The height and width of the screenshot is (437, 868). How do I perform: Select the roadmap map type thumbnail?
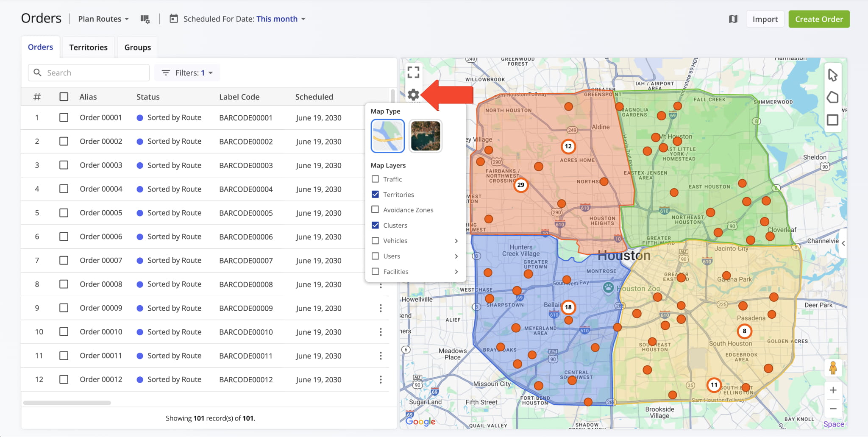tap(387, 136)
